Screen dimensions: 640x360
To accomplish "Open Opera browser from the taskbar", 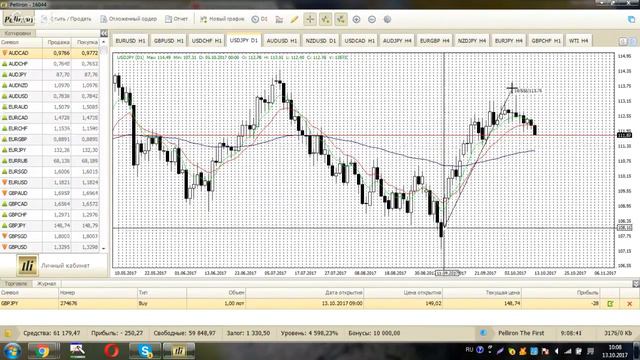I will (111, 351).
